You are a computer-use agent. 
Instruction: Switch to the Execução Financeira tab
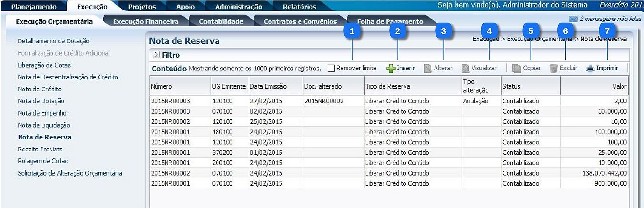[145, 21]
